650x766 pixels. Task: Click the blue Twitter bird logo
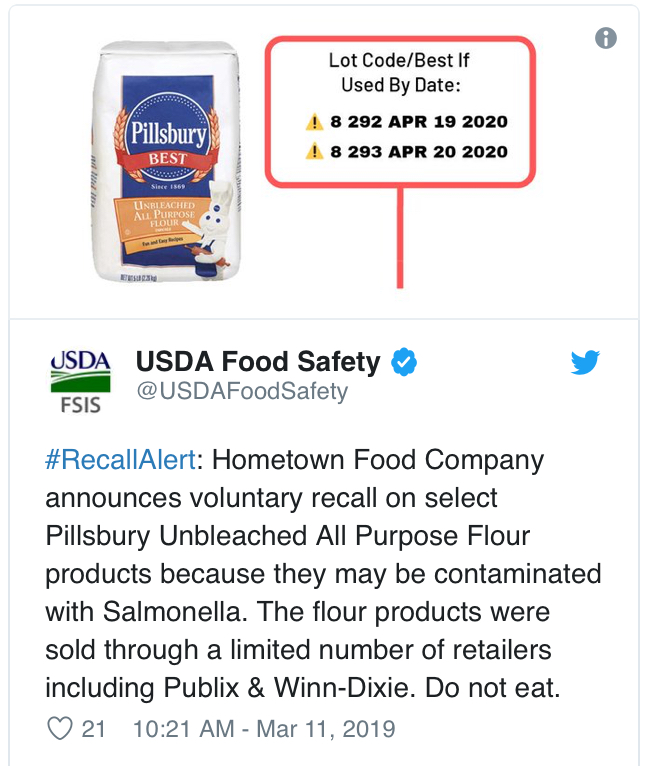click(x=585, y=363)
